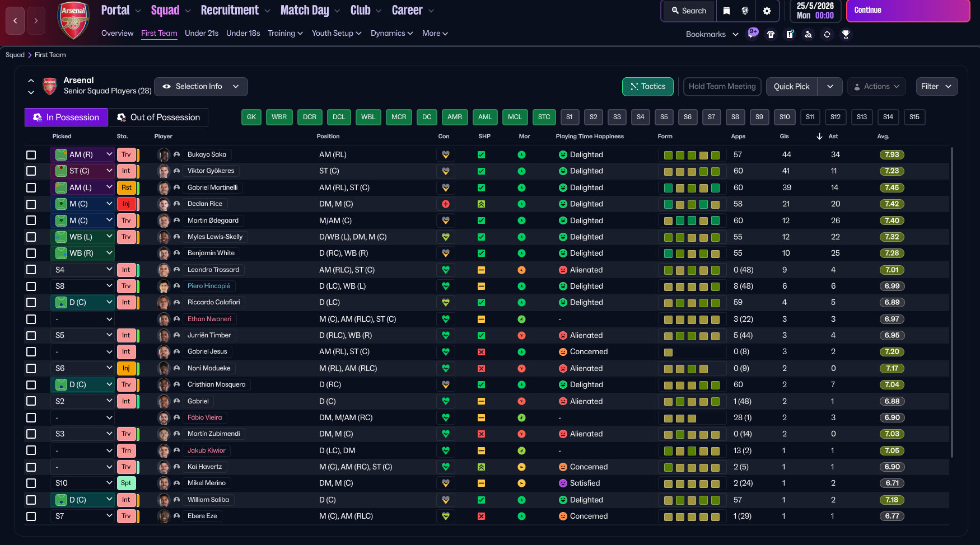Click the settings gear icon
This screenshot has width=980, height=545.
tap(767, 11)
